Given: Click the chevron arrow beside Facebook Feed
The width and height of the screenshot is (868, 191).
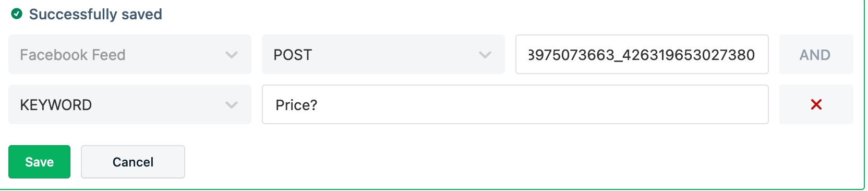Looking at the screenshot, I should click(x=232, y=55).
